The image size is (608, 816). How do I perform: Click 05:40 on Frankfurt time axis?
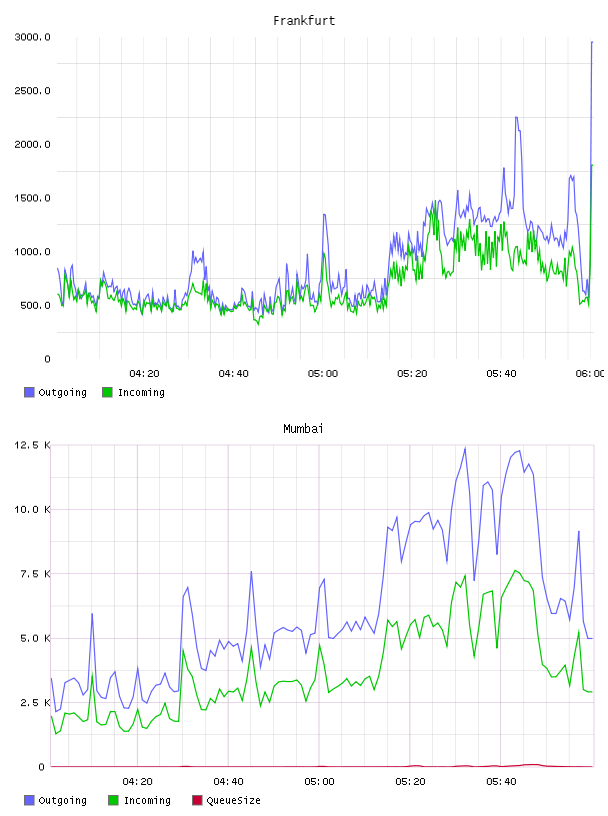pos(501,374)
